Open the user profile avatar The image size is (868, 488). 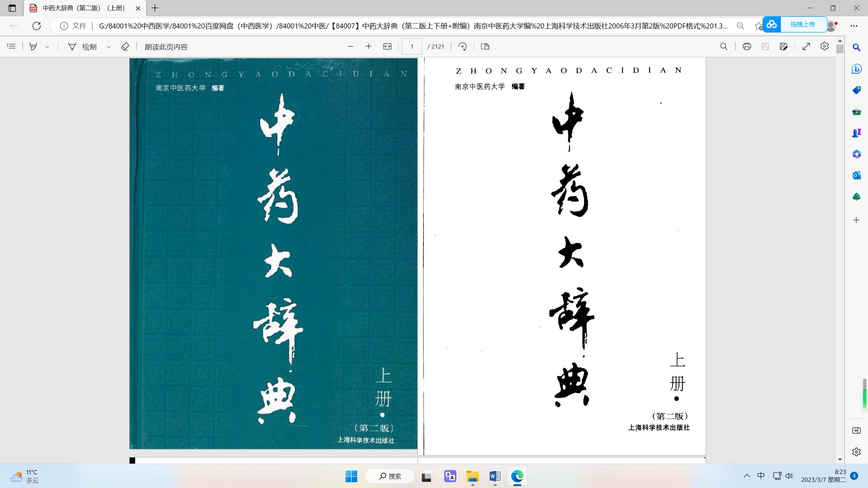(x=831, y=26)
